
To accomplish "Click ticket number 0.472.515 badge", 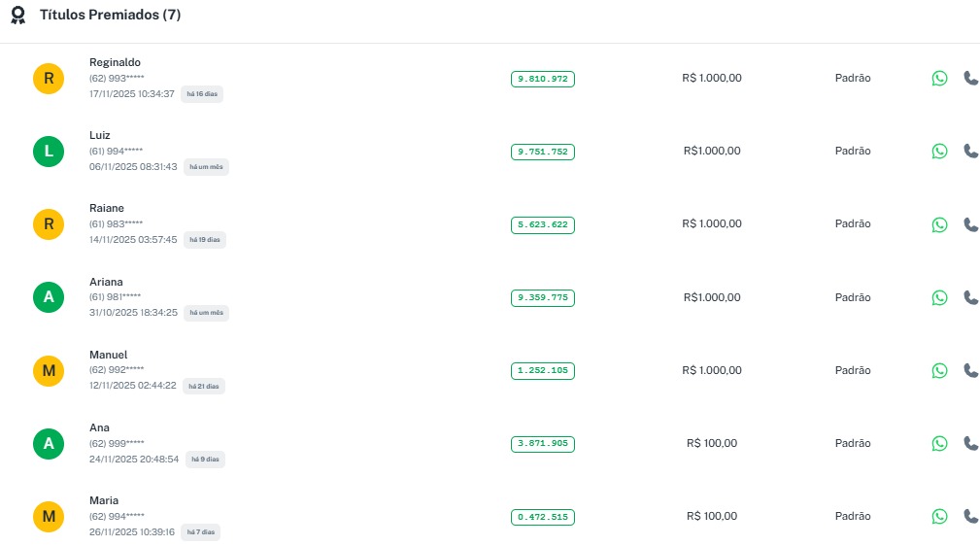I will tap(543, 517).
